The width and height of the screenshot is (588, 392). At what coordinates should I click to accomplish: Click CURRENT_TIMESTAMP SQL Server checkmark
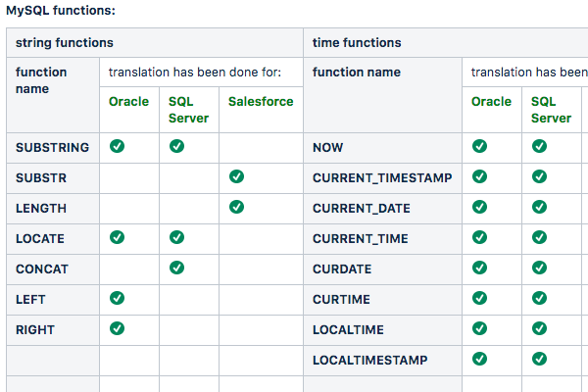click(x=539, y=177)
